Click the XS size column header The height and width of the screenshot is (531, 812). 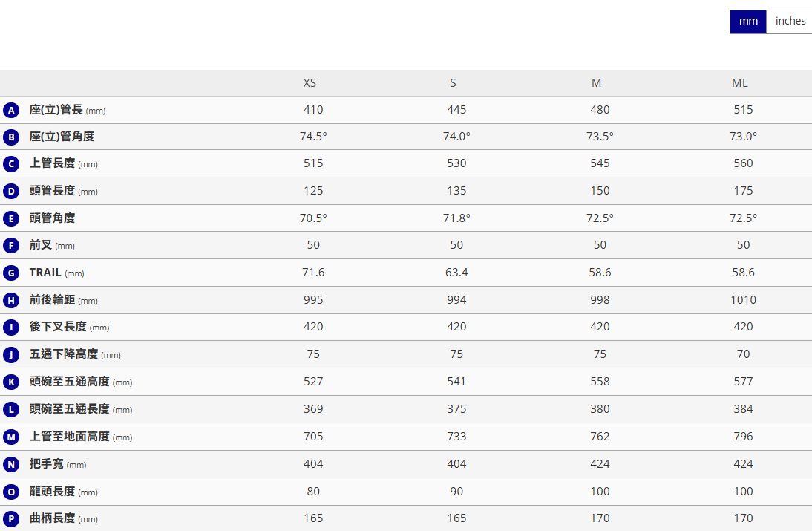(310, 83)
